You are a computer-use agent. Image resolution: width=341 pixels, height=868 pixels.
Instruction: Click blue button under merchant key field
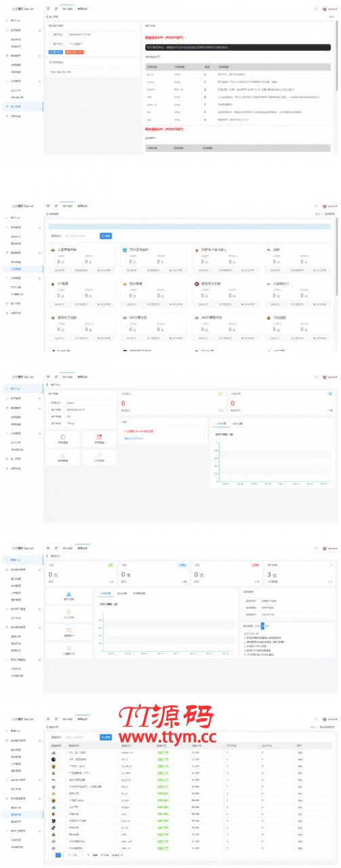[56, 52]
